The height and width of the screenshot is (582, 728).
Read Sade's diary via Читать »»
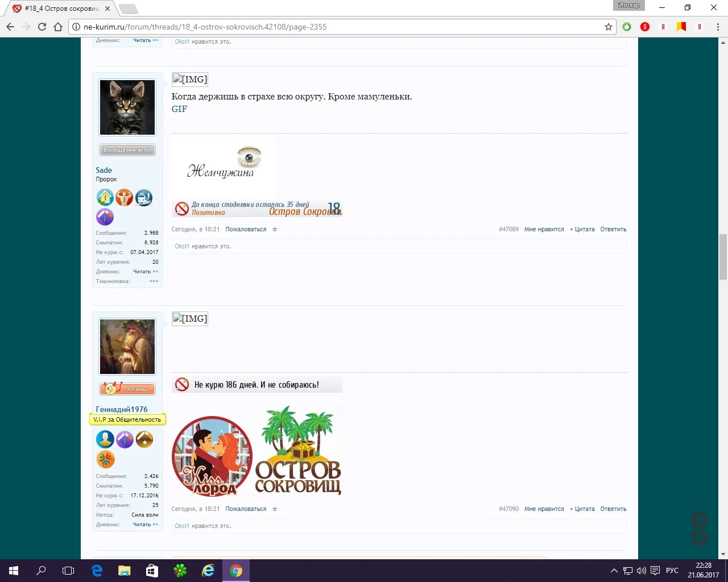[x=146, y=272]
